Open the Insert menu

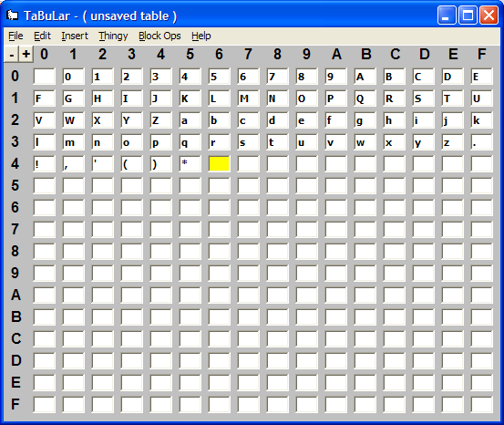coord(75,36)
